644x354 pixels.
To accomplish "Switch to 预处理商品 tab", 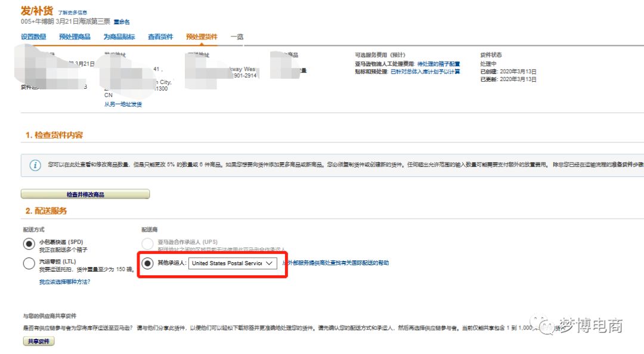I will (75, 36).
